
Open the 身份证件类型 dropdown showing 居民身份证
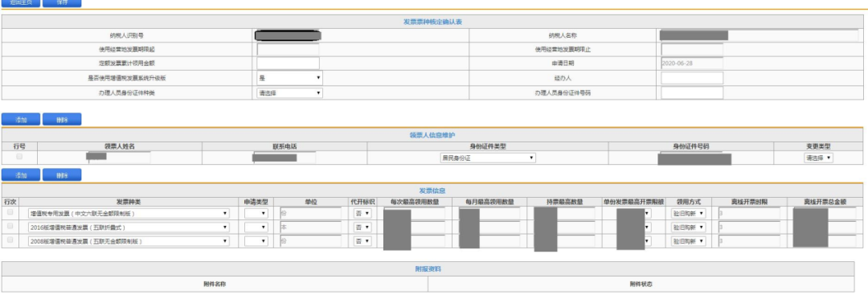pyautogui.click(x=488, y=158)
